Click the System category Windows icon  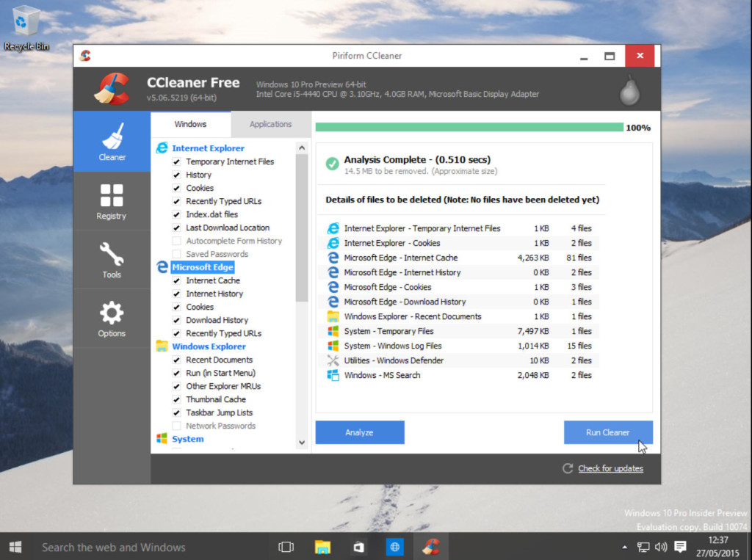click(162, 439)
